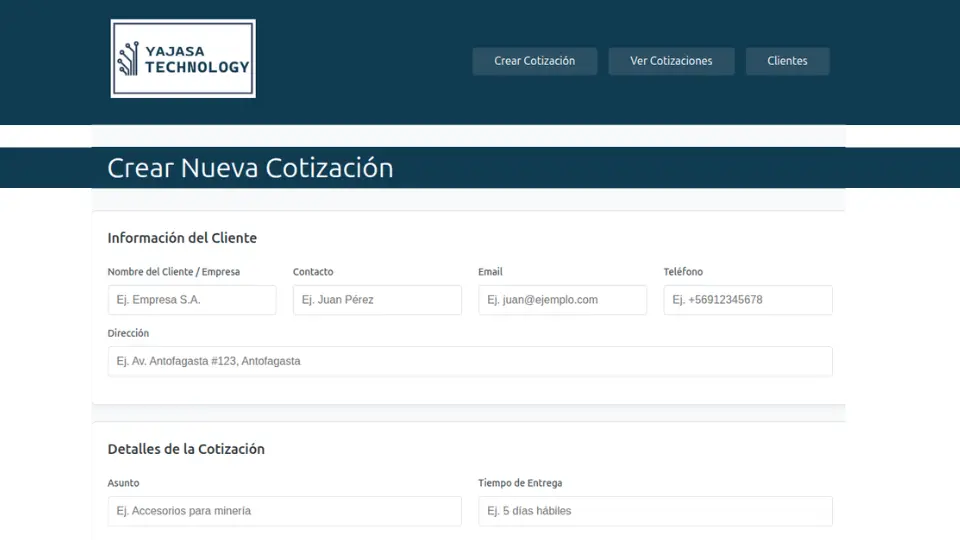Click the 'Información del Cliente' section title
Image resolution: width=960 pixels, height=540 pixels.
(182, 238)
